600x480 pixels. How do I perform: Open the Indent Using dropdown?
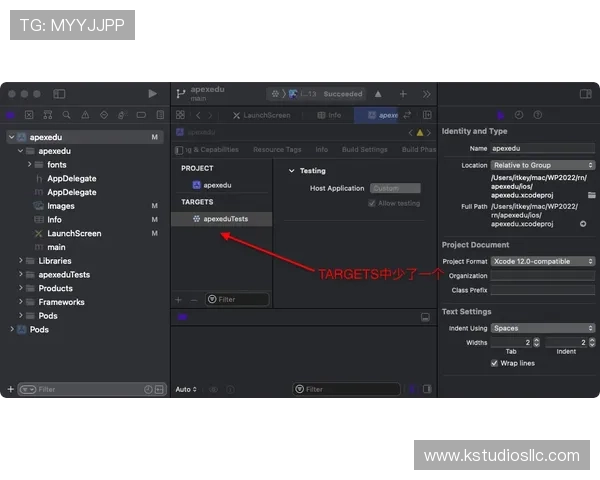click(543, 328)
